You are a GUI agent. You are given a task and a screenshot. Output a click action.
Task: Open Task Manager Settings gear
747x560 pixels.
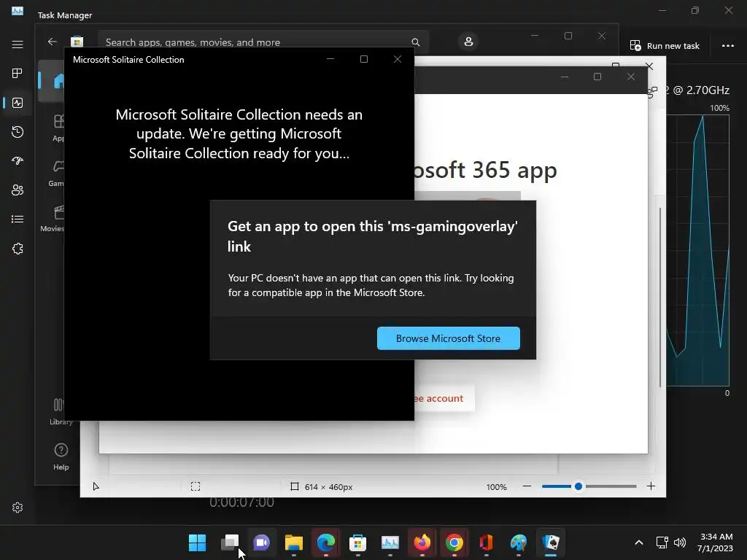18,507
